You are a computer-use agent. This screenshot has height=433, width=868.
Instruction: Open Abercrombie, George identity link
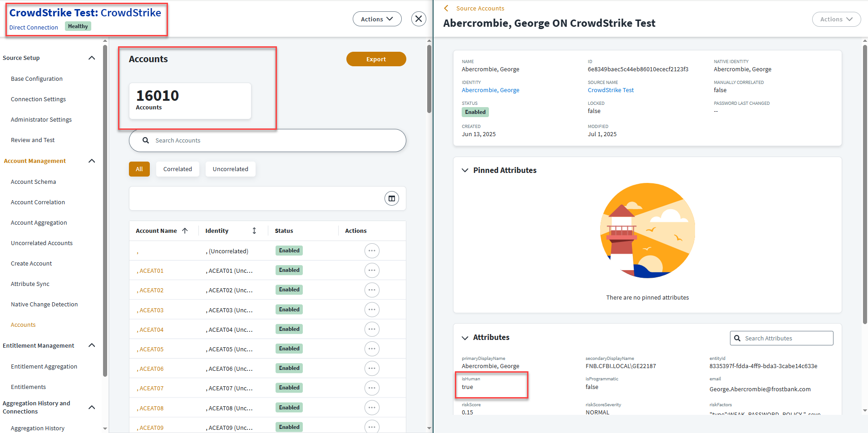pyautogui.click(x=490, y=90)
